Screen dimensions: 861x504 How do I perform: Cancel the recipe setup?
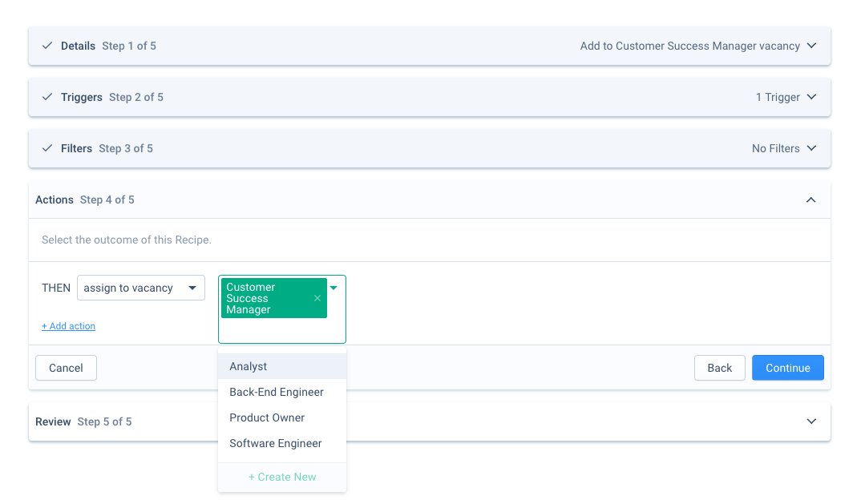(x=66, y=368)
